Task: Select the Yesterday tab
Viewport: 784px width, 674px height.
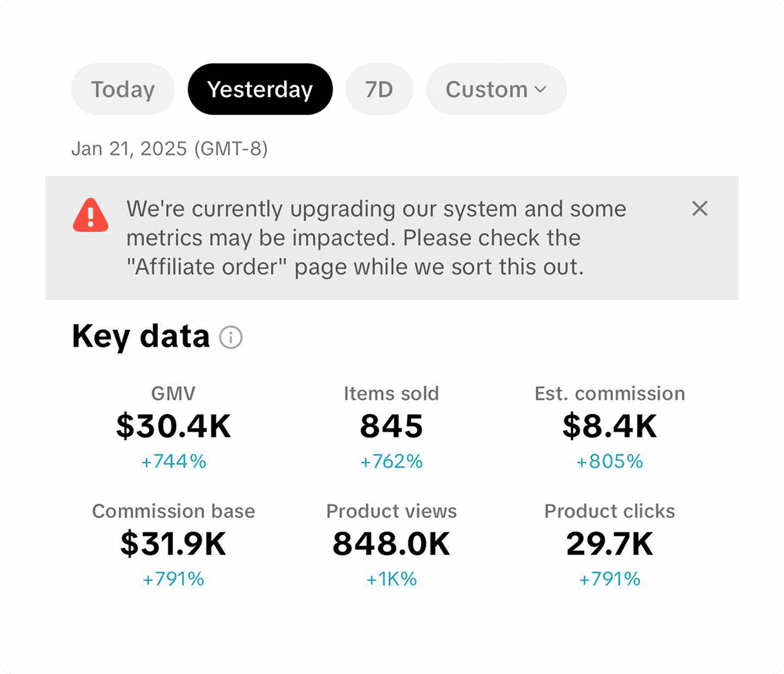Action: [260, 89]
